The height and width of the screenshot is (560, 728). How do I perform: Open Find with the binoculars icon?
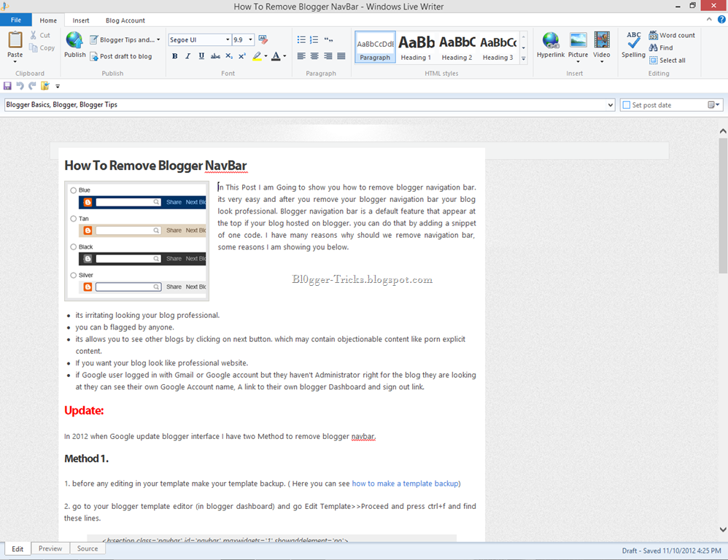661,48
